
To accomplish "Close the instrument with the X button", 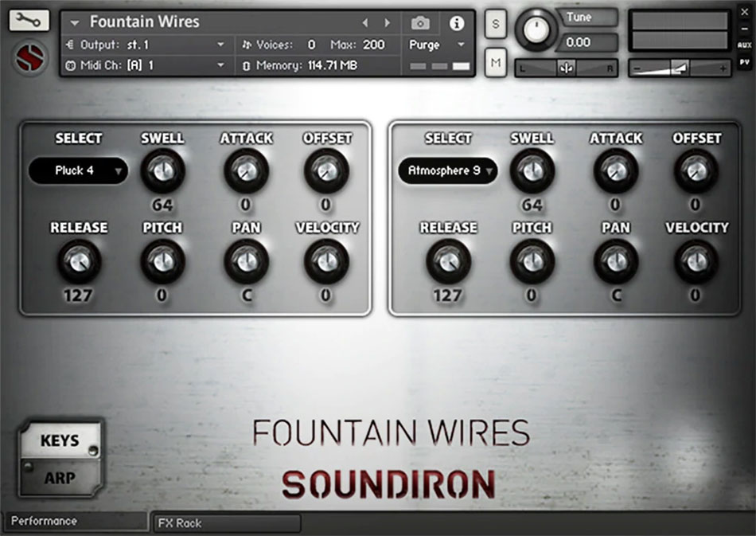I will coord(744,13).
